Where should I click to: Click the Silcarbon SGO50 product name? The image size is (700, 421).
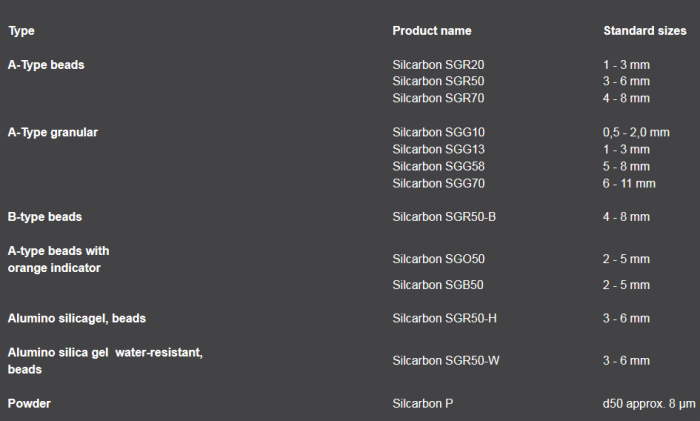click(438, 259)
